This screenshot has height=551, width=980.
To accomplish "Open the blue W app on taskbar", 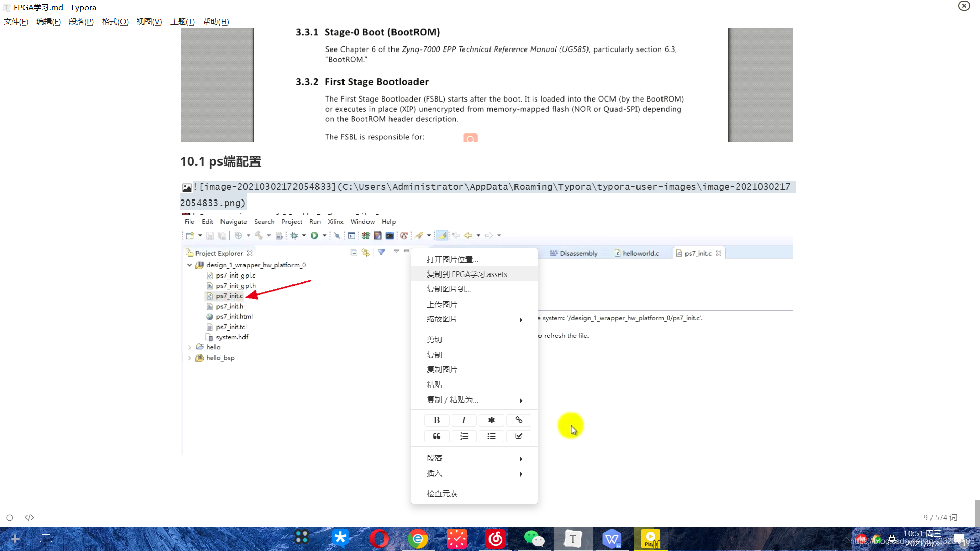I will [x=612, y=539].
